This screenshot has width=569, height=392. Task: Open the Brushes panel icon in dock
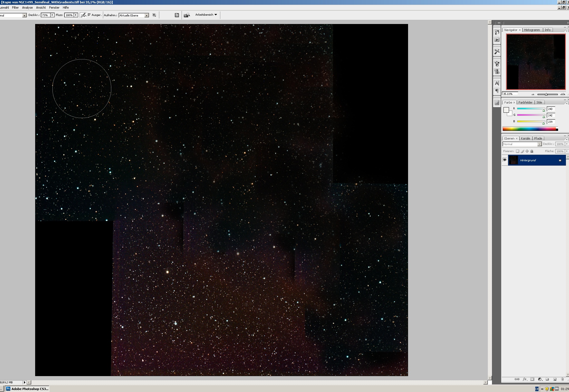[x=497, y=63]
